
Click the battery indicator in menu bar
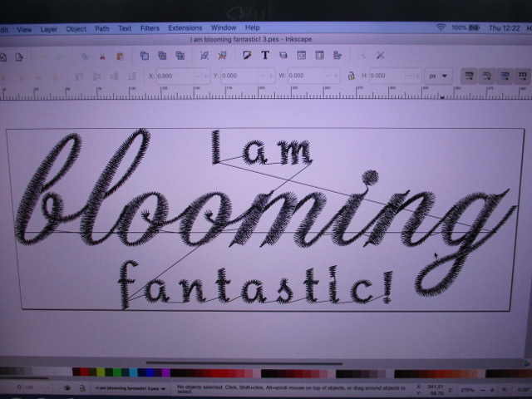[474, 27]
